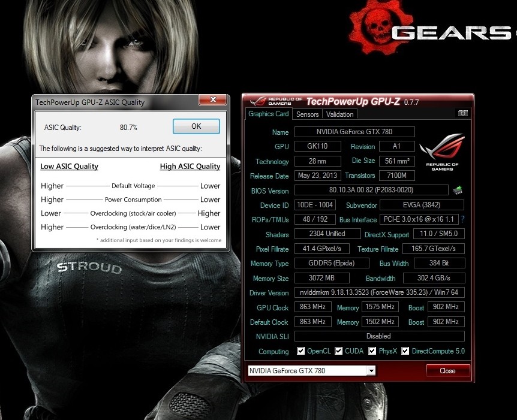Viewport: 517px width, 420px height.
Task: Toggle the PhysX checkbox
Action: click(x=372, y=351)
